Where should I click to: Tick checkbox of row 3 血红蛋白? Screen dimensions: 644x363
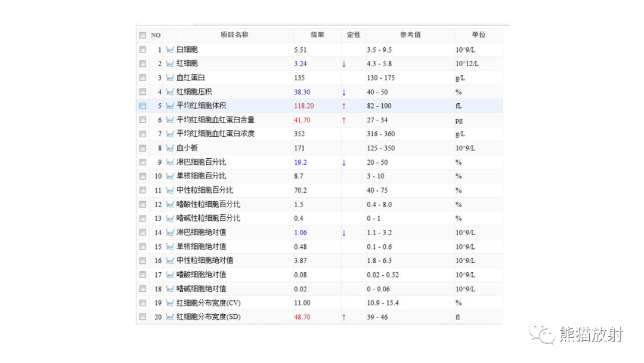point(143,77)
